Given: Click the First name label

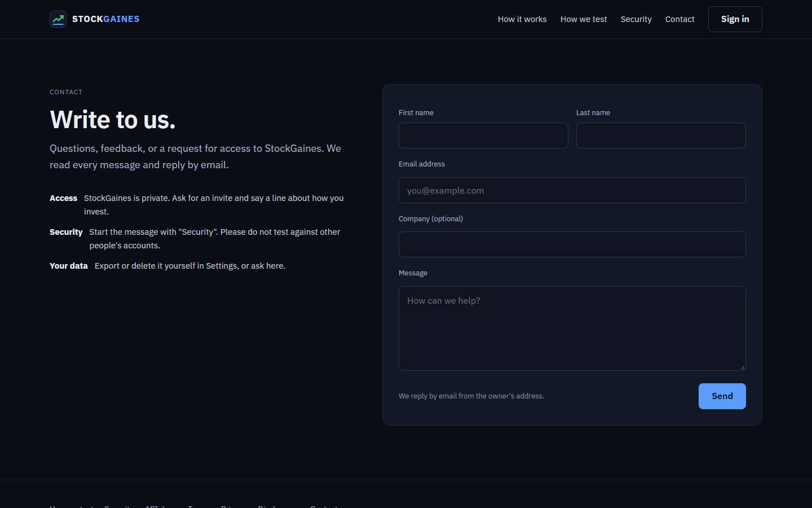Looking at the screenshot, I should [416, 113].
